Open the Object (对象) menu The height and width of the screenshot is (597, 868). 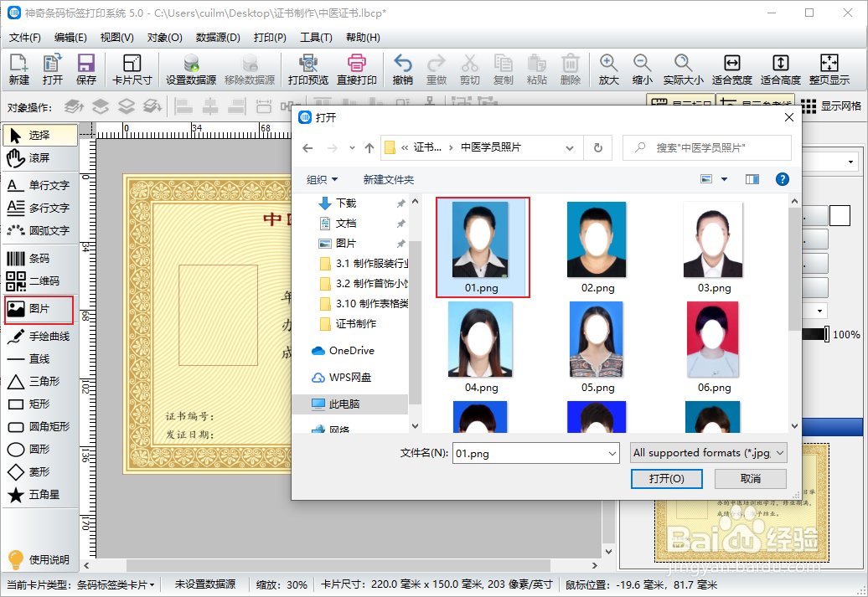[164, 38]
